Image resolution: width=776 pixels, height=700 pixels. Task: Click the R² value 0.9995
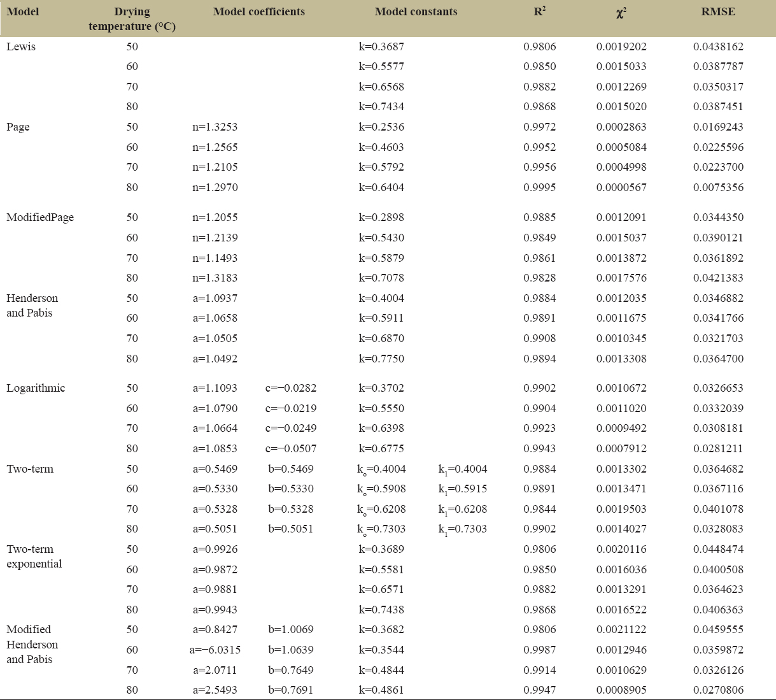point(539,187)
